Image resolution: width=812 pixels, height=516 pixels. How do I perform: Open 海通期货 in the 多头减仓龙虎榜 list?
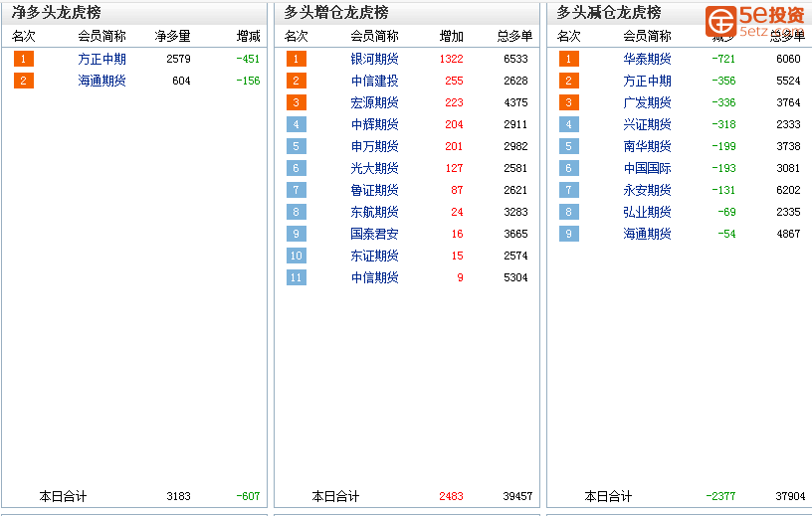(648, 234)
